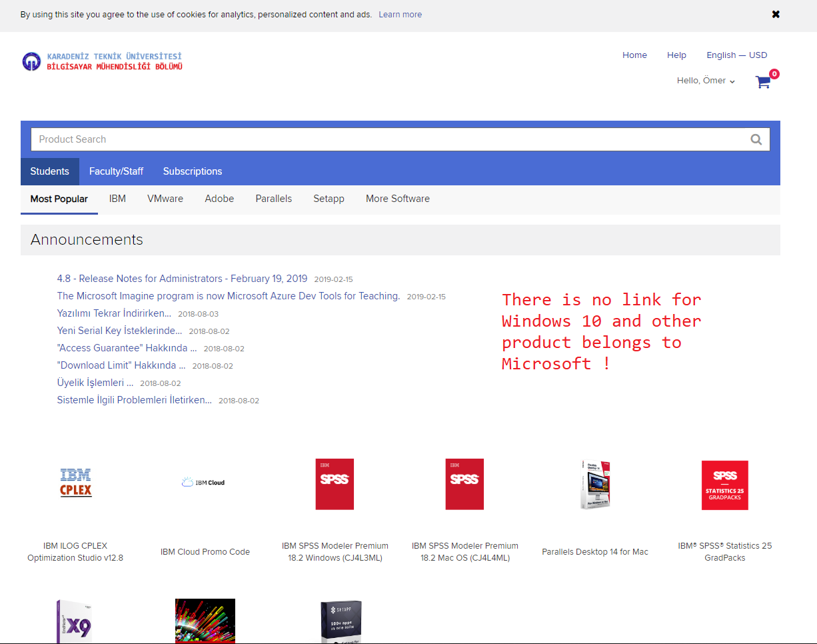Go to the Home link
The width and height of the screenshot is (817, 644).
(634, 55)
